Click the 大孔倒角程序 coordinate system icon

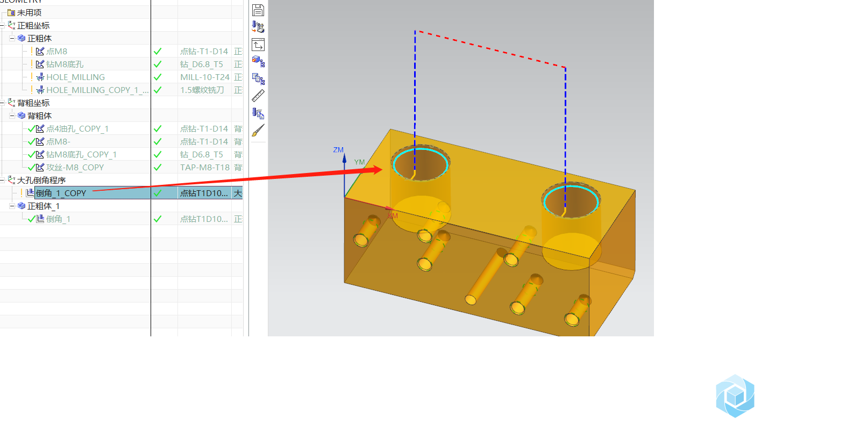11,180
